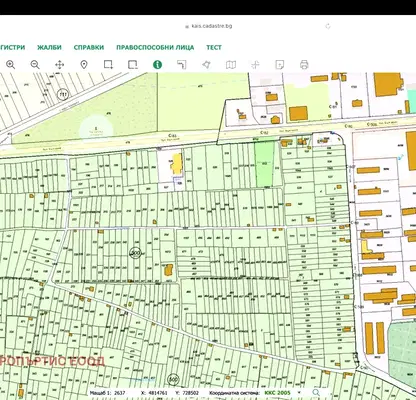This screenshot has width=416, height=400.
Task: Pick the angle measurement tool
Action: pyautogui.click(x=182, y=64)
